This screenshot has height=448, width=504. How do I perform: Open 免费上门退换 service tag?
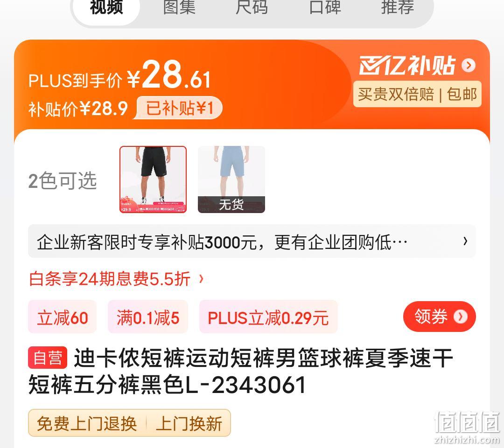coord(87,423)
